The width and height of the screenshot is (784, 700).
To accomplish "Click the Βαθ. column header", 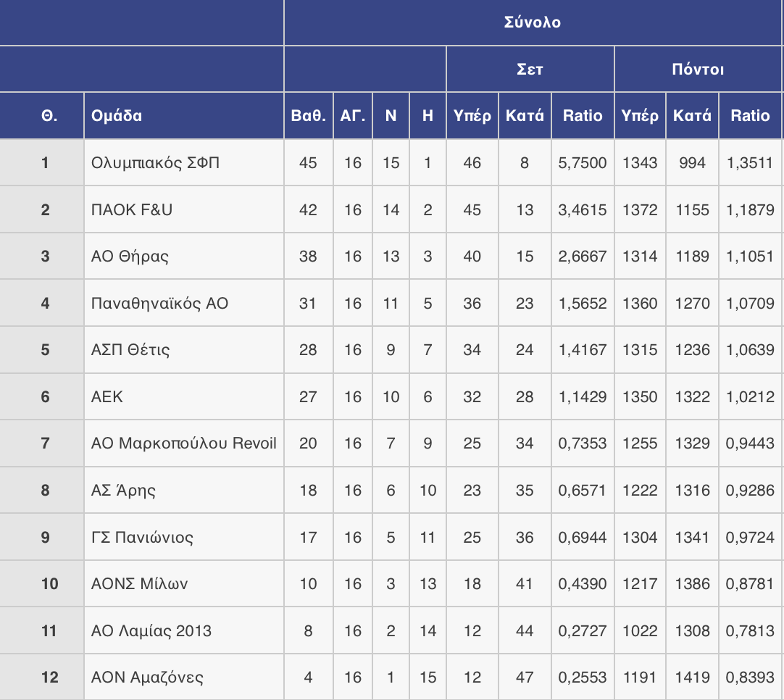I will point(309,115).
